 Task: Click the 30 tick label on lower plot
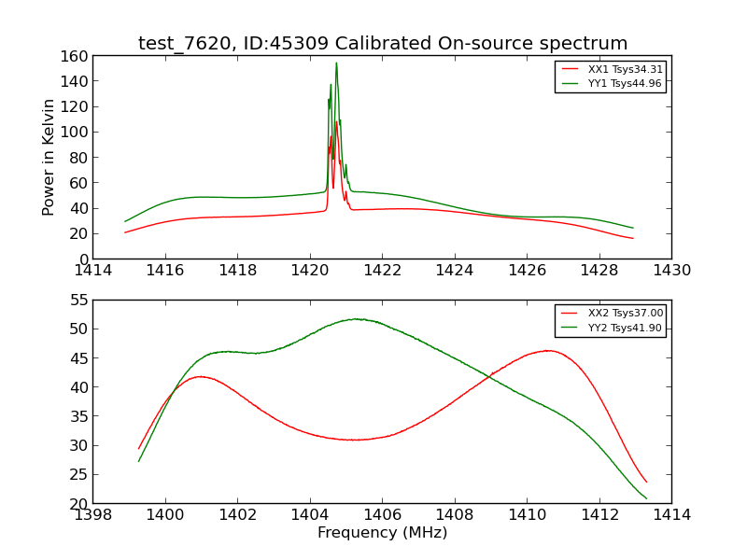pyautogui.click(x=78, y=446)
